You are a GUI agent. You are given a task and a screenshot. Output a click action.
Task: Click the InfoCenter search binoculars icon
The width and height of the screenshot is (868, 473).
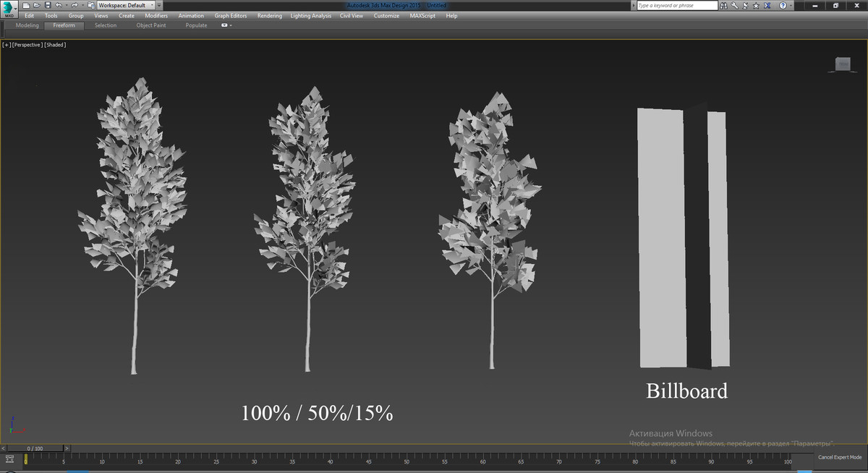point(723,4)
